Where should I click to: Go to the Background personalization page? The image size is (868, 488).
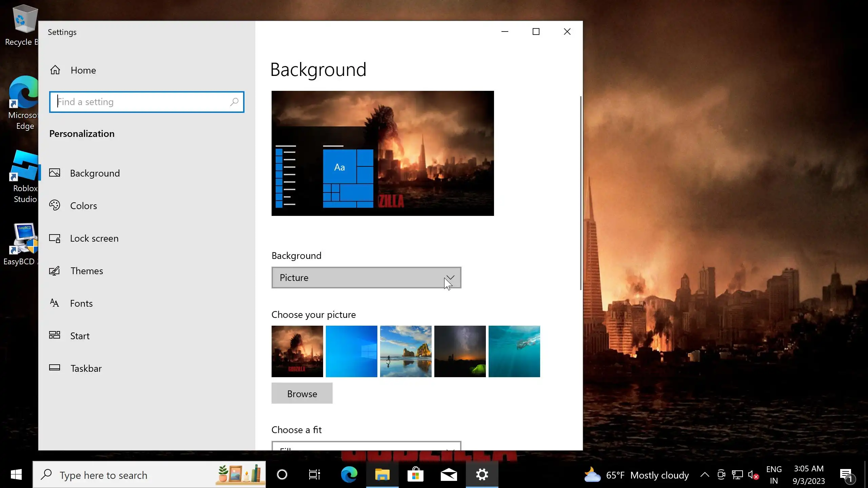click(95, 173)
